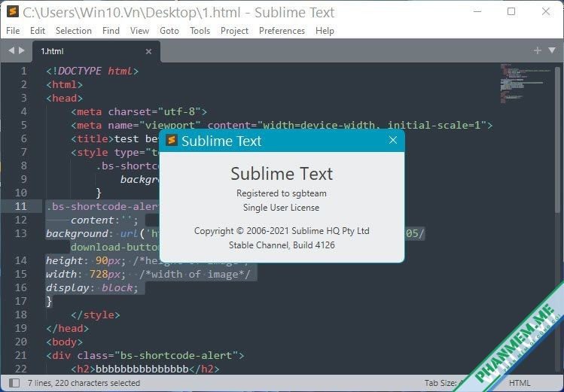Click line number 1 in gutter
The image size is (564, 392).
pyautogui.click(x=23, y=71)
